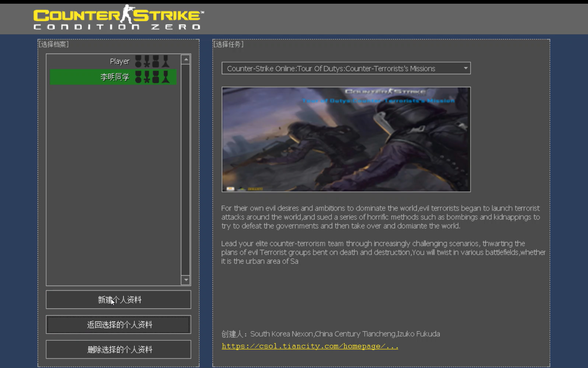Click profile list scroll-up arrow
Viewport: 588px width, 368px height.
tap(186, 59)
